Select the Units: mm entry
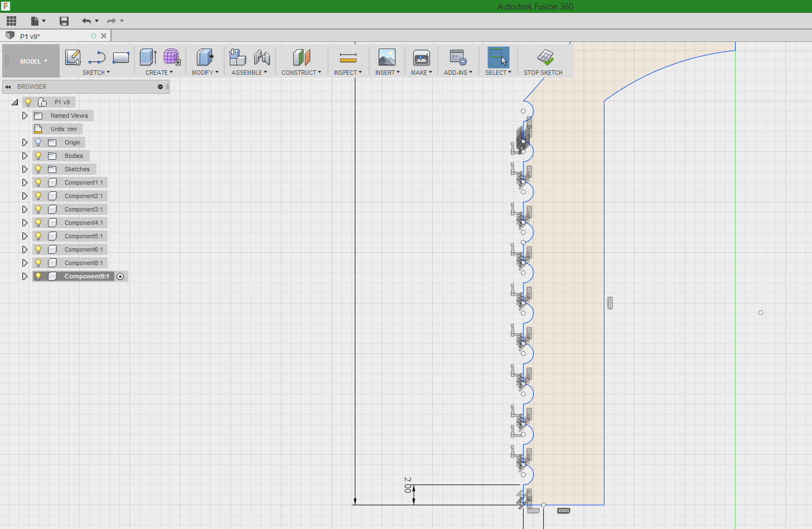 (x=64, y=129)
